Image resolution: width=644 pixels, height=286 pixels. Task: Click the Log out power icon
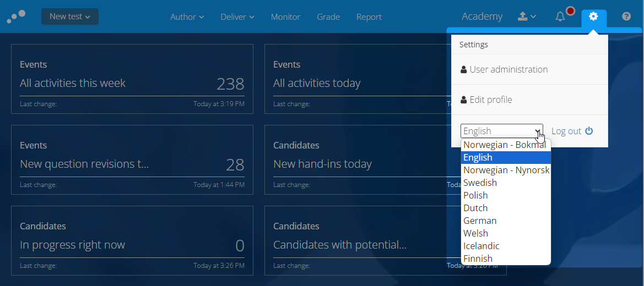click(589, 131)
